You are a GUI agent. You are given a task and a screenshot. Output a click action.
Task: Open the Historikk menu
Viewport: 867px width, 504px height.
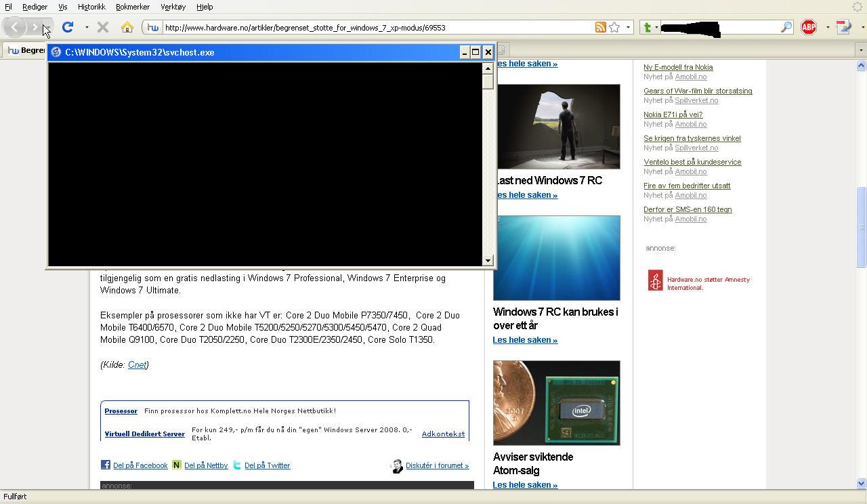coord(91,7)
